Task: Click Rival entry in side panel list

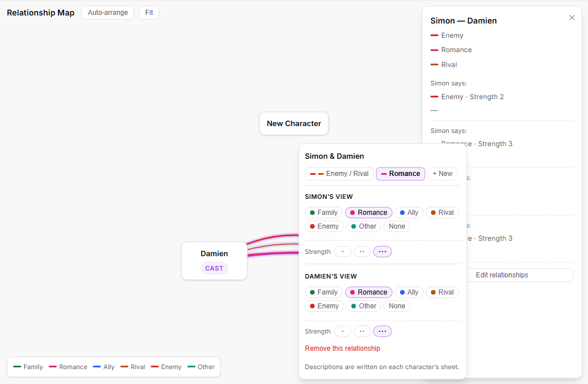Action: pos(444,65)
